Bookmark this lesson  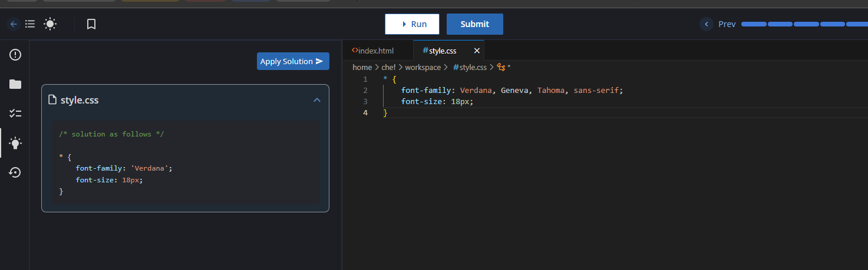coord(91,24)
